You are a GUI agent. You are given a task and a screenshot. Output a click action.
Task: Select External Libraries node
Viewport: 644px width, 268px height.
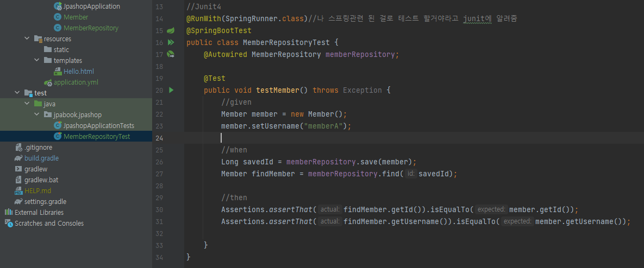pos(39,212)
